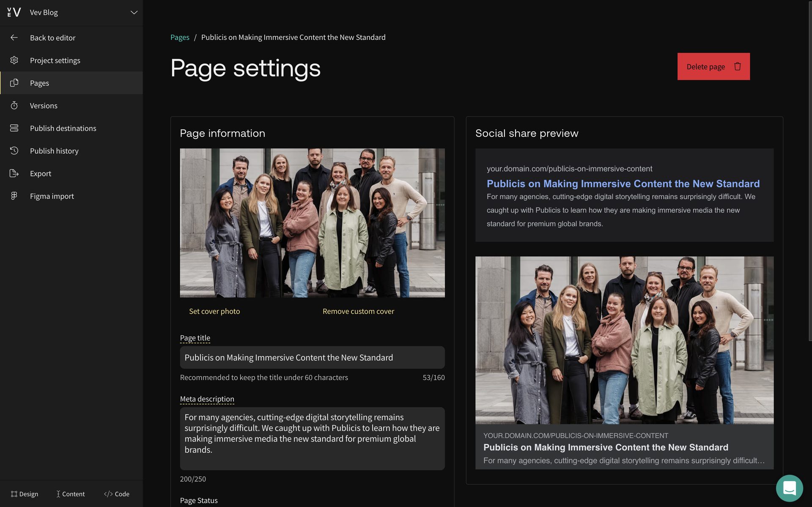Screen dimensions: 812x507
Task: Click the Page Status label
Action: tap(199, 500)
